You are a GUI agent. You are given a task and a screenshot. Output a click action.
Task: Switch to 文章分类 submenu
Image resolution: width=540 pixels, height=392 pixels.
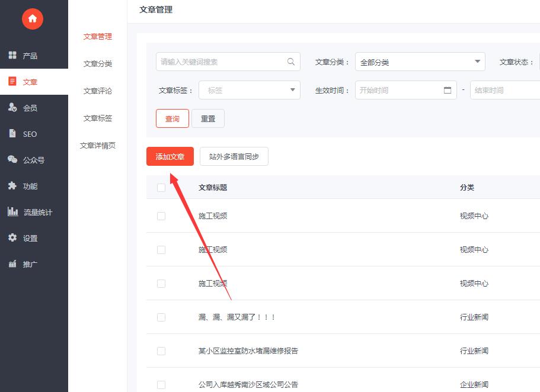click(x=98, y=64)
